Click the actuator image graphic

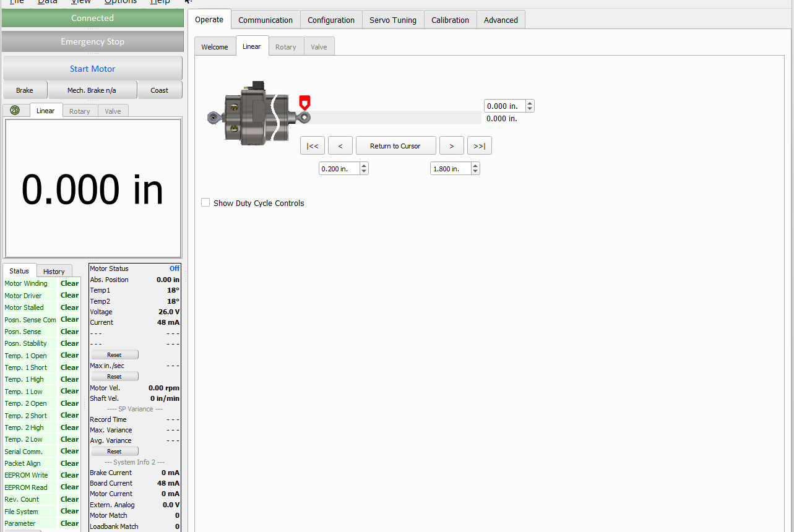click(x=258, y=114)
